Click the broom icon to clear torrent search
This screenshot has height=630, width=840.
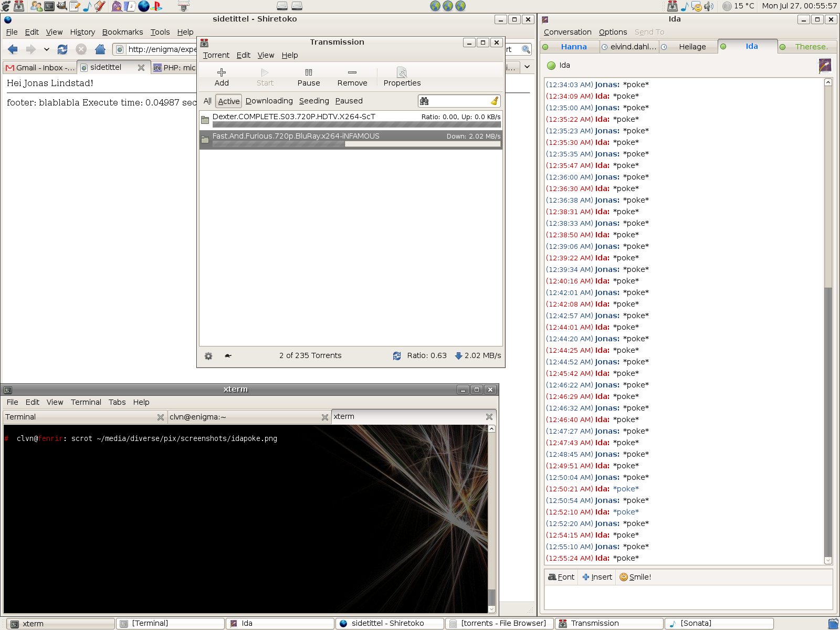tap(494, 101)
